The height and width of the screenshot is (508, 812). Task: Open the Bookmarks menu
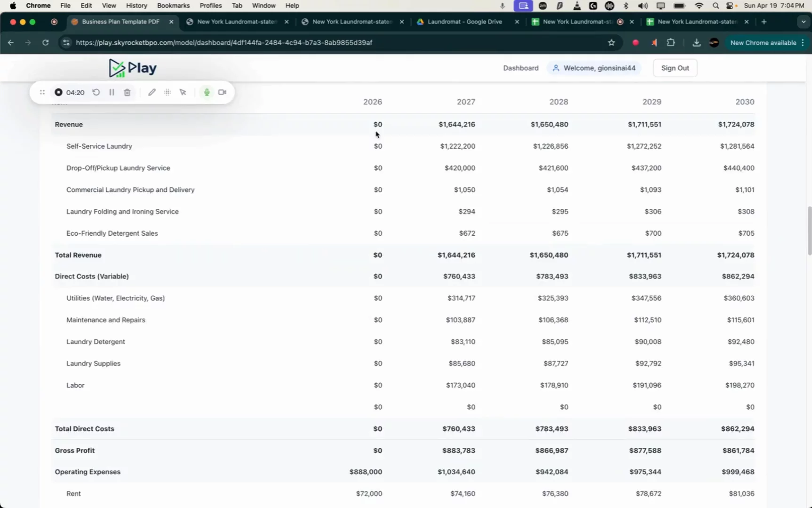[x=173, y=6]
